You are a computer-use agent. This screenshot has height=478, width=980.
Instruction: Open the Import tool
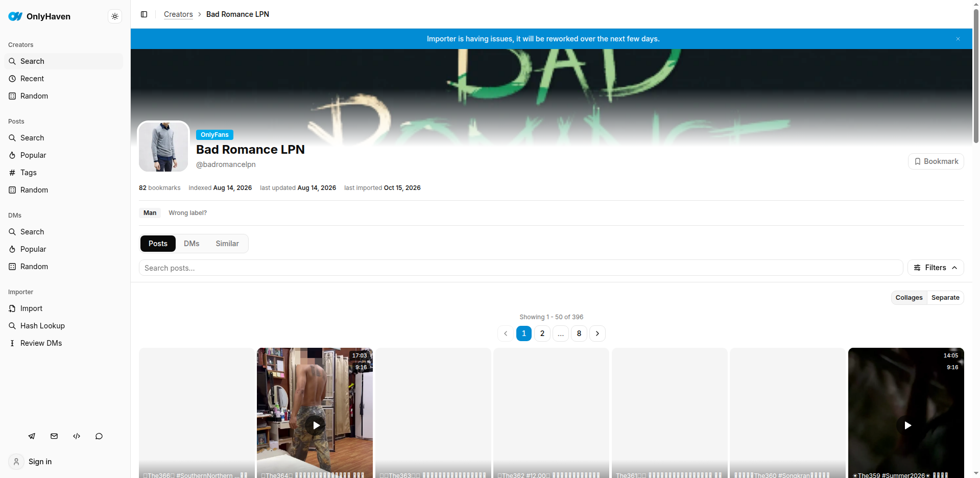point(63,308)
